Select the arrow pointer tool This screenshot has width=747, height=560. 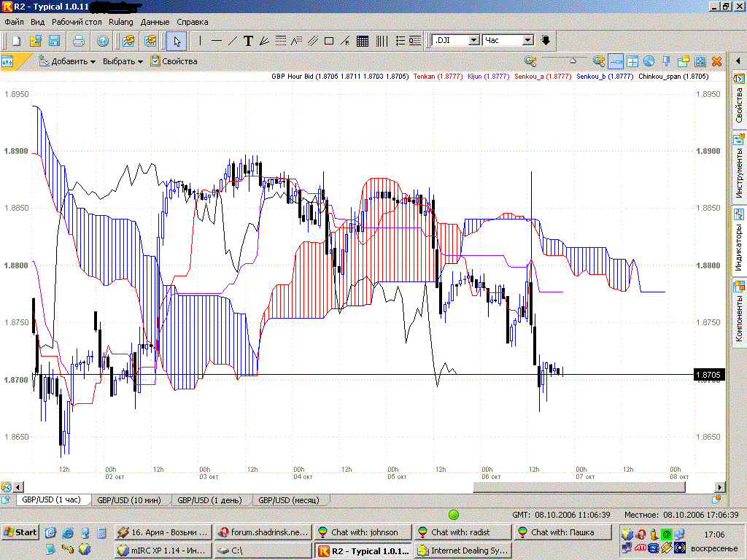(x=177, y=41)
